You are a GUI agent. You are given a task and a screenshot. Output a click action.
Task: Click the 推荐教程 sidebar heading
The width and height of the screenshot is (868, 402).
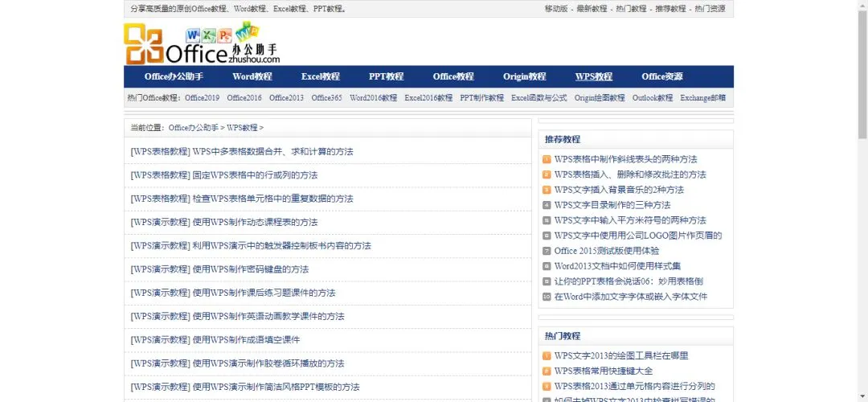[x=563, y=140]
